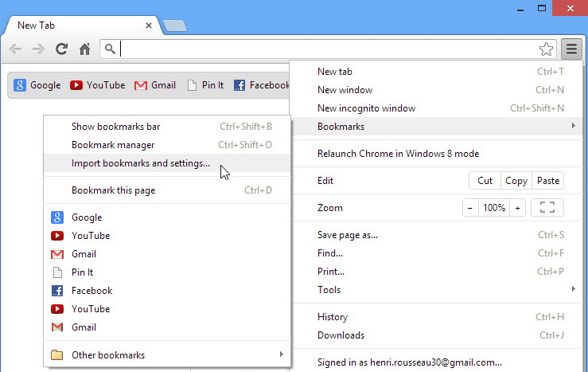This screenshot has height=372, width=588.
Task: Open Bookmark manager
Action: point(167,145)
